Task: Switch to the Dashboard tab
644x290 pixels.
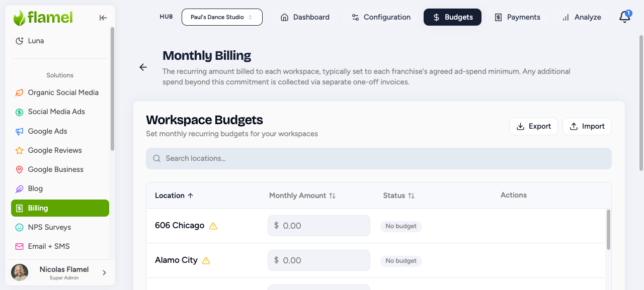Action: click(305, 17)
